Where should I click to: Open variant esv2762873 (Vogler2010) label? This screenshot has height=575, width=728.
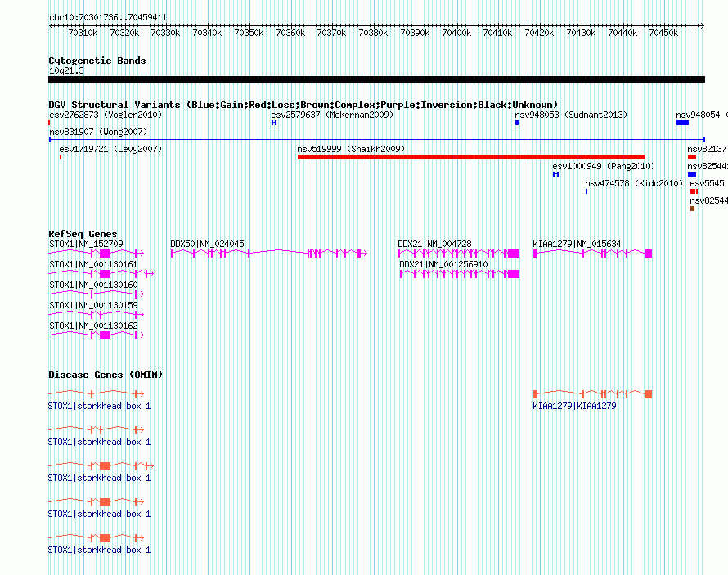[106, 115]
